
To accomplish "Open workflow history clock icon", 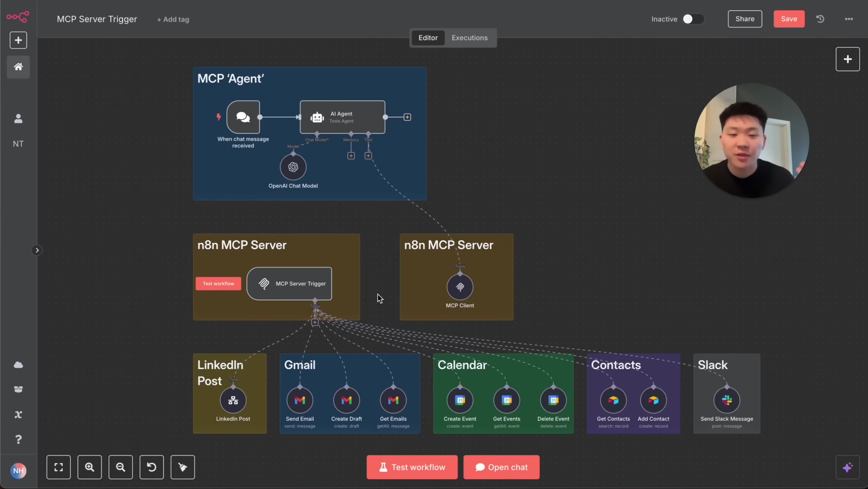I will click(x=820, y=19).
